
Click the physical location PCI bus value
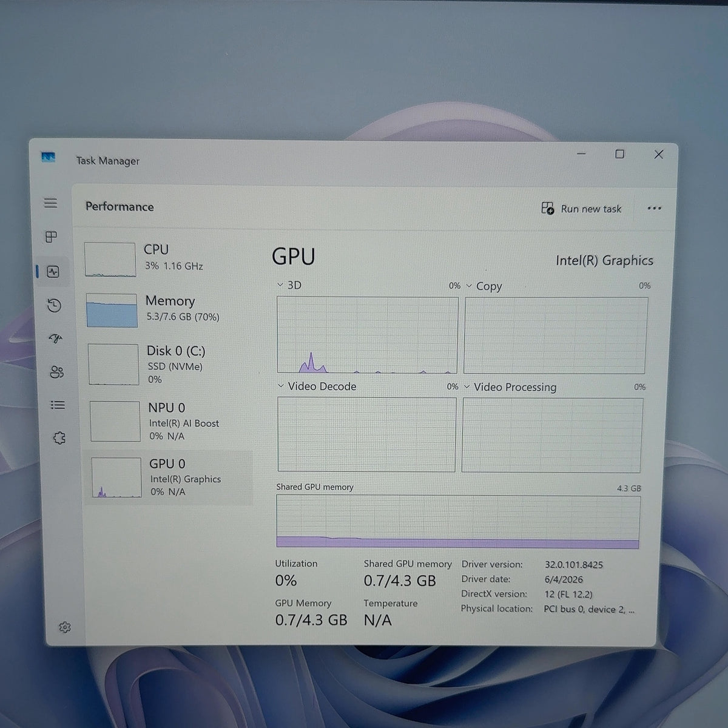(x=589, y=609)
